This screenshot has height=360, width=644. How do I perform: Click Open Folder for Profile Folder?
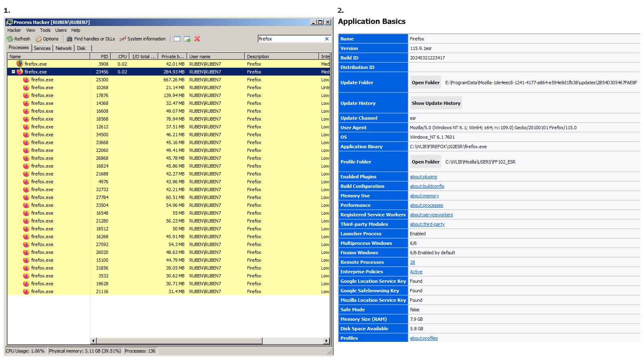tap(425, 162)
